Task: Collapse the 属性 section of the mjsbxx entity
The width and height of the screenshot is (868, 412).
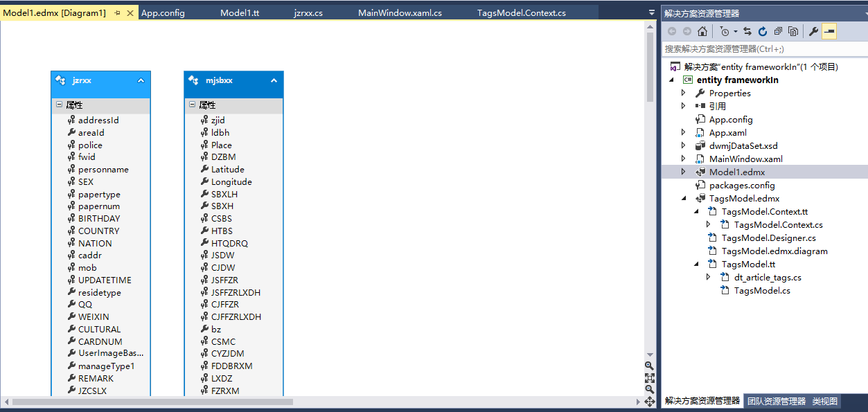Action: point(192,105)
